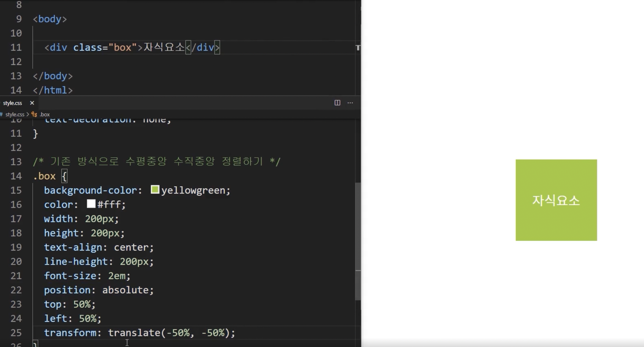644x347 pixels.
Task: Click the Korean comment on CSS line 13
Action: [x=157, y=161]
